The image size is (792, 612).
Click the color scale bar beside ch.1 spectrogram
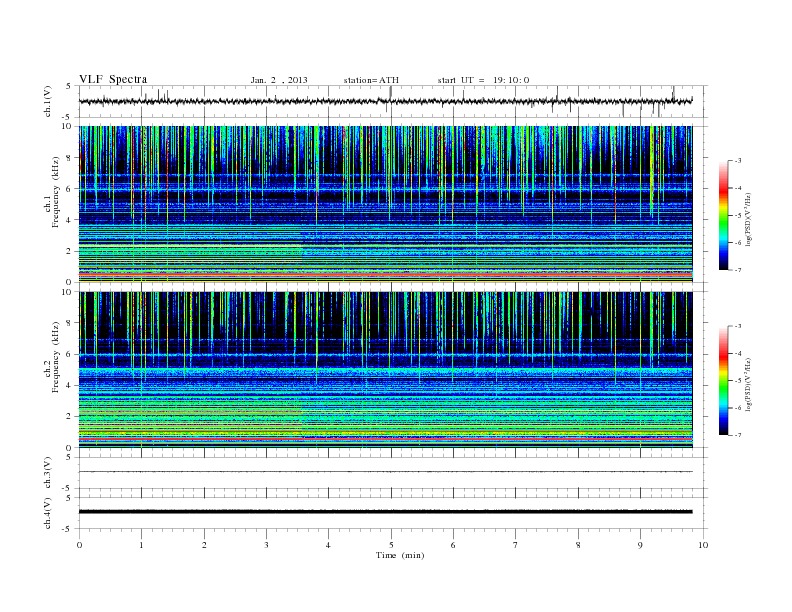[x=723, y=215]
